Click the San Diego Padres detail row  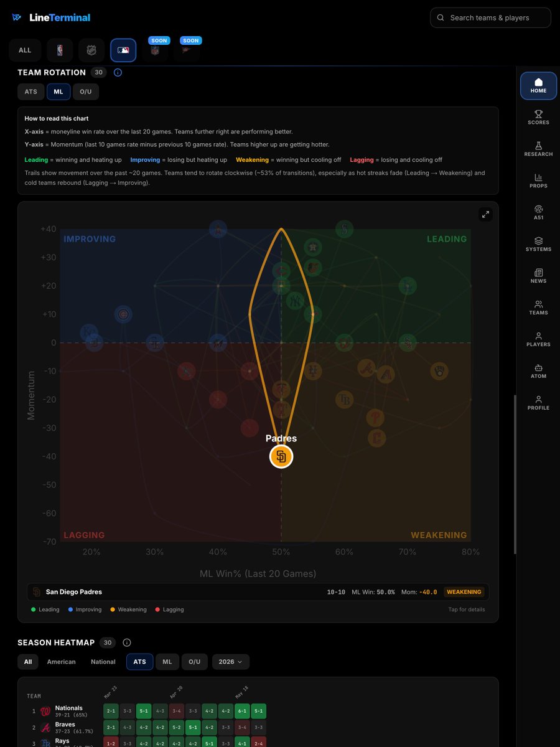[x=258, y=592]
